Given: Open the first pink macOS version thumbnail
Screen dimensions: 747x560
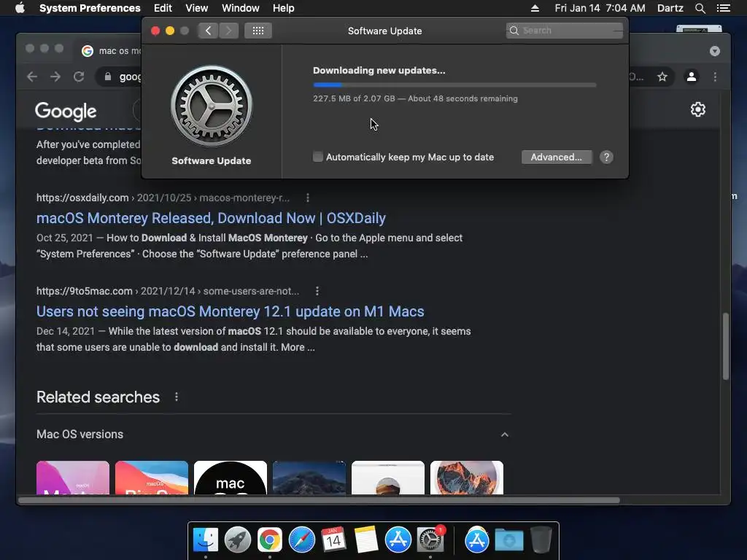Looking at the screenshot, I should point(73,478).
